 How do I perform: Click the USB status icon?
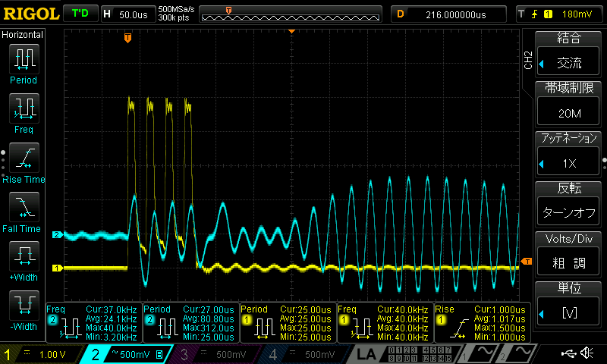(568, 353)
